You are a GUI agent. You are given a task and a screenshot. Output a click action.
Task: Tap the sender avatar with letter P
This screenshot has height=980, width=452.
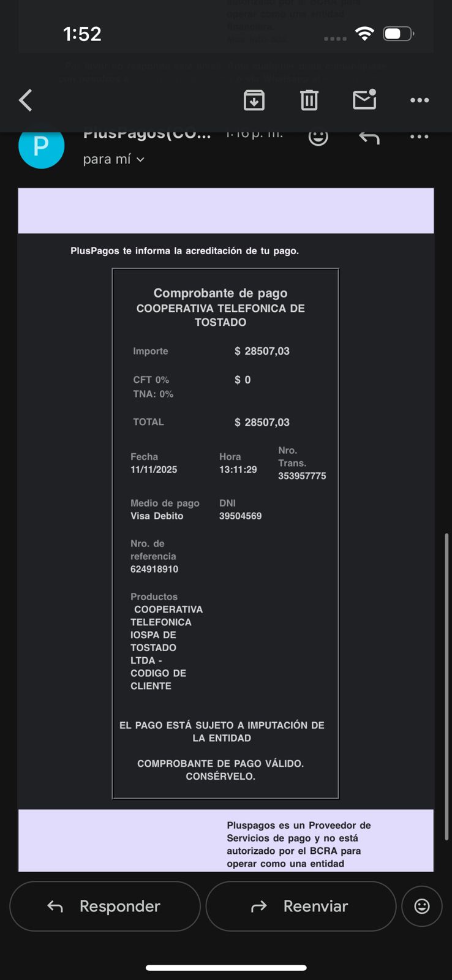[41, 146]
